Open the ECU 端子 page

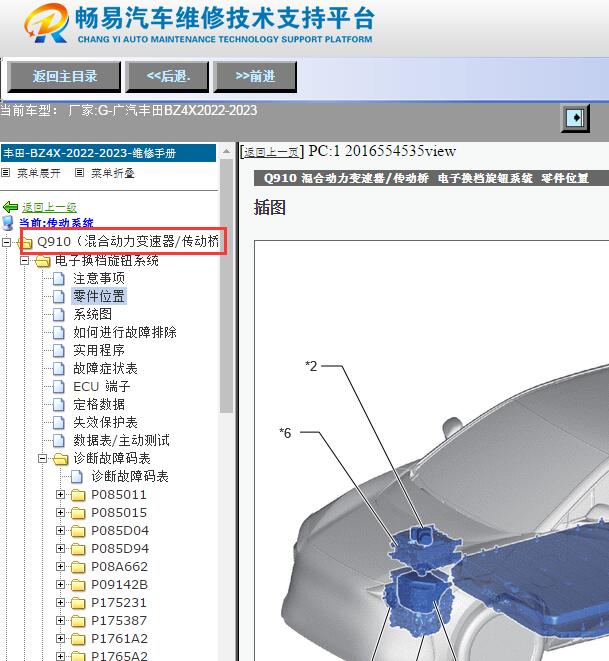pos(102,387)
